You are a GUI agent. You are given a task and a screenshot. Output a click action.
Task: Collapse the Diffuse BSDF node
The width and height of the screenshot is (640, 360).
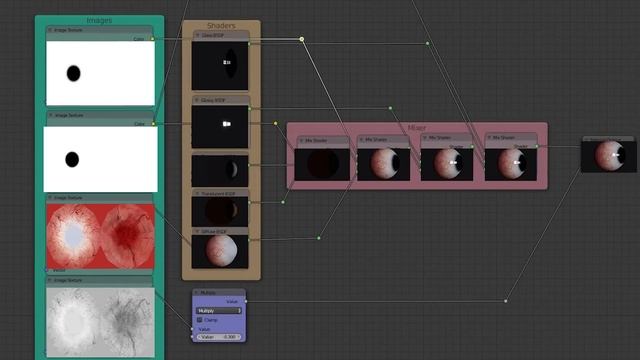pyautogui.click(x=197, y=231)
